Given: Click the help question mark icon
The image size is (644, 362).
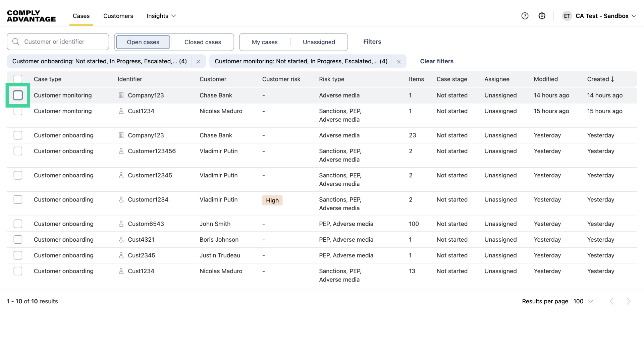Looking at the screenshot, I should click(525, 16).
